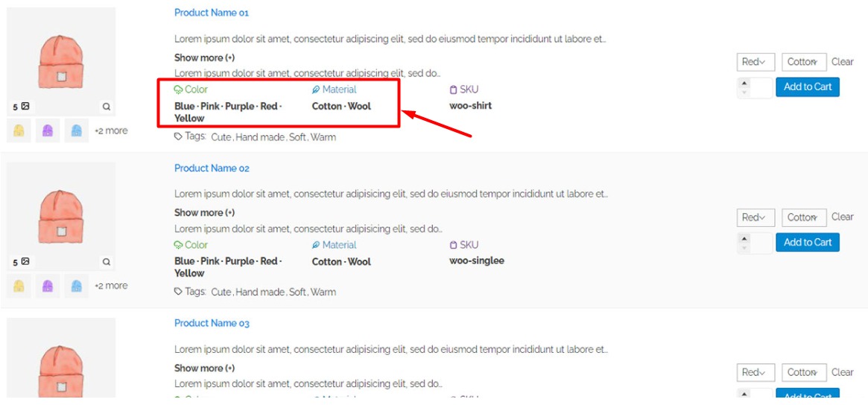Image resolution: width=868 pixels, height=405 pixels.
Task: Select the yellow beanie thumbnail for Product 01
Action: coord(19,131)
